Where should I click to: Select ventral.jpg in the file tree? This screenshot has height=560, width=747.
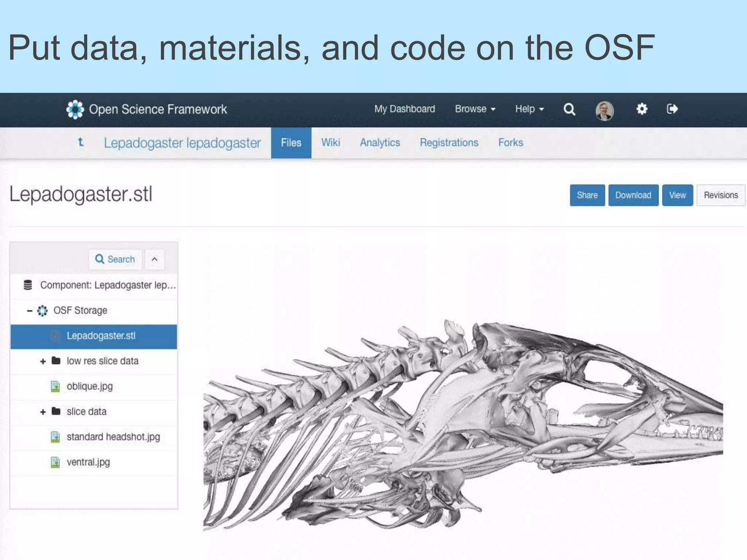coord(88,462)
